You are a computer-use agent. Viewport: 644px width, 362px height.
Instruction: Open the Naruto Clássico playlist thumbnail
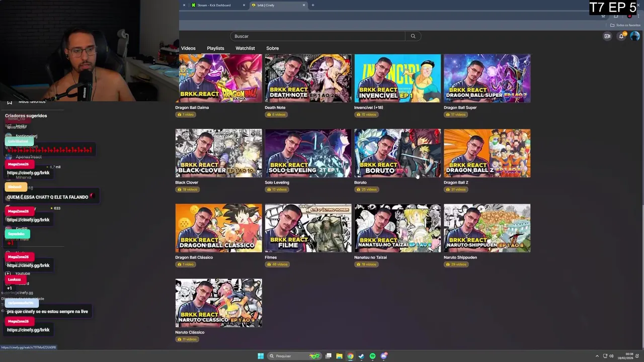218,303
